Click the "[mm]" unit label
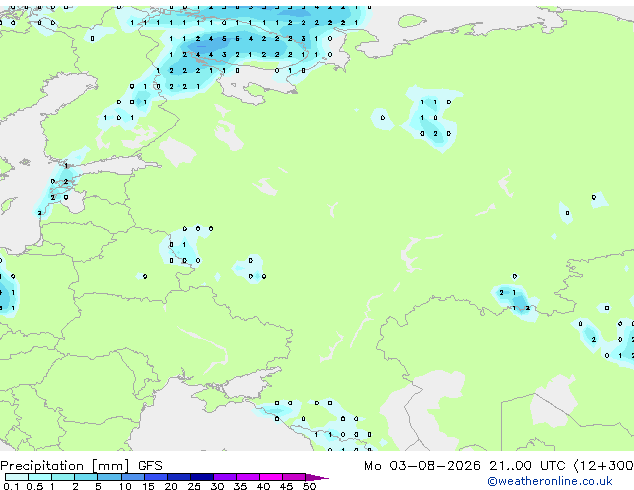 click(111, 466)
